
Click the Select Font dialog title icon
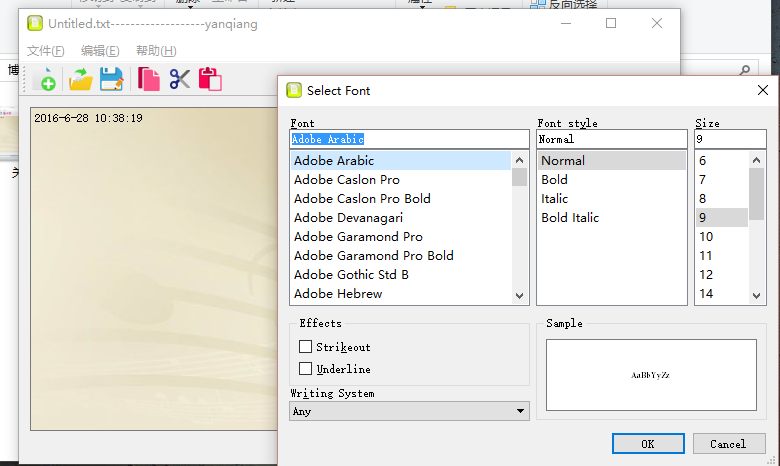(293, 90)
